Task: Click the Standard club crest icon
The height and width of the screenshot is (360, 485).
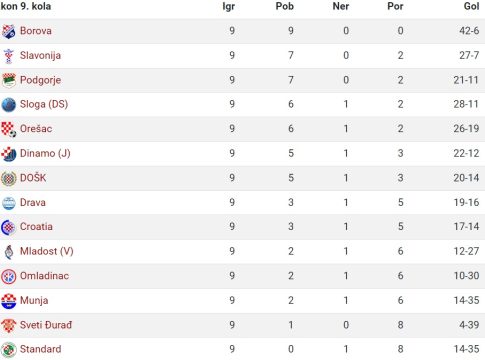Action: (x=9, y=350)
